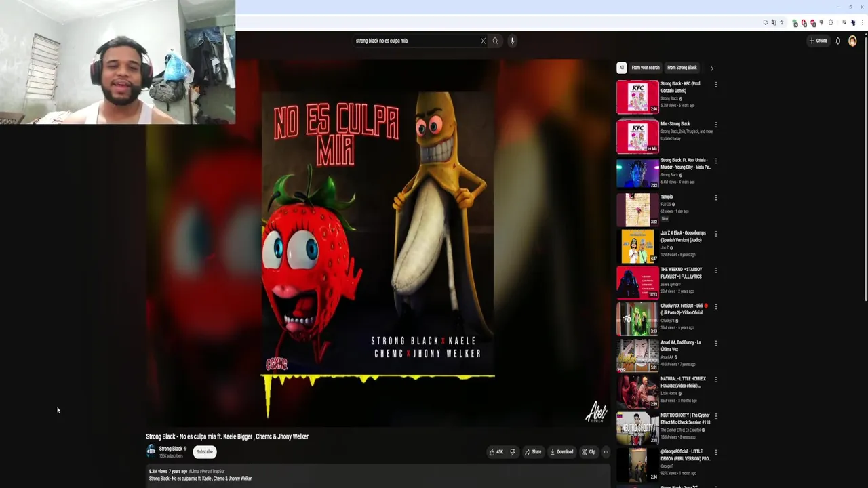Open Strong Black - KFC thumbnail
The width and height of the screenshot is (868, 488).
click(637, 96)
